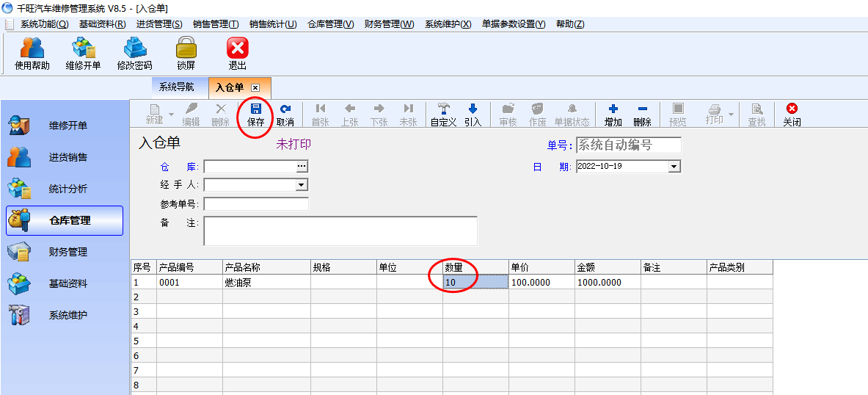Open 修改密码 change password icon
The image size is (868, 395).
point(134,53)
